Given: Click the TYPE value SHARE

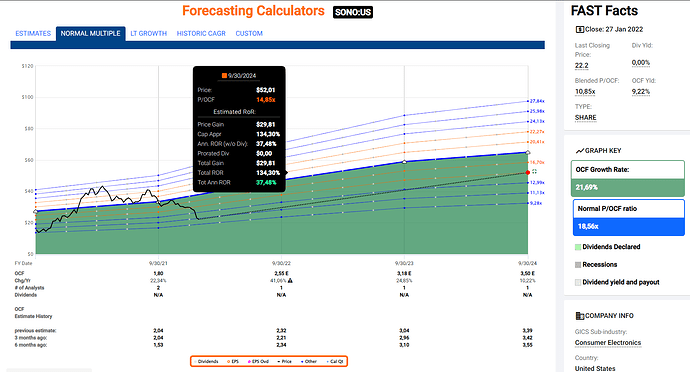Looking at the screenshot, I should [x=585, y=118].
